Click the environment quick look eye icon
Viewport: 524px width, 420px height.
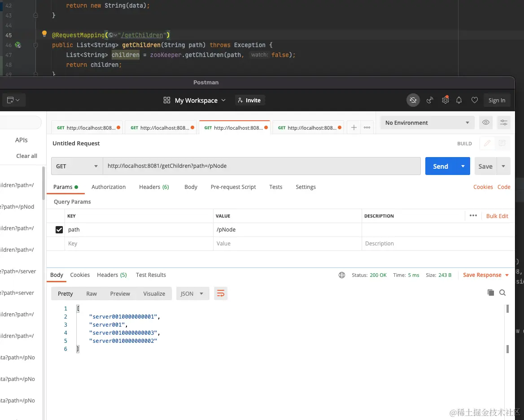[486, 122]
